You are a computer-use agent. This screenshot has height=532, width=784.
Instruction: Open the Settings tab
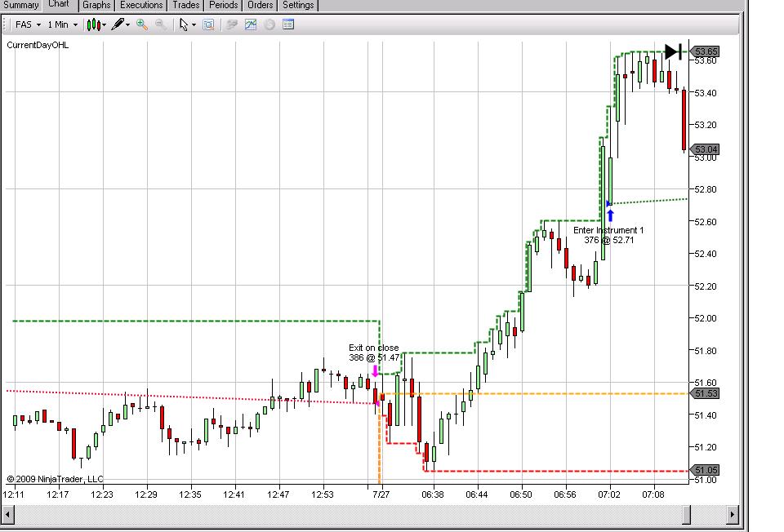click(x=299, y=5)
